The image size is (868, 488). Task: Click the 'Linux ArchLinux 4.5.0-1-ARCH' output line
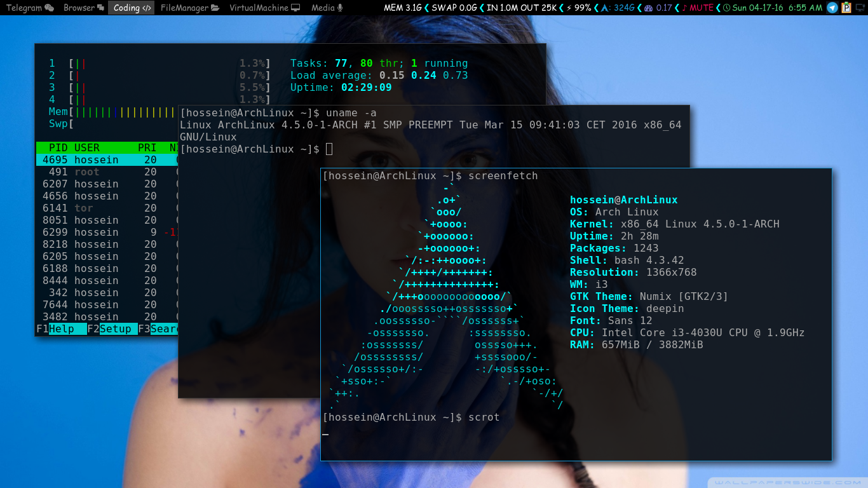point(430,125)
